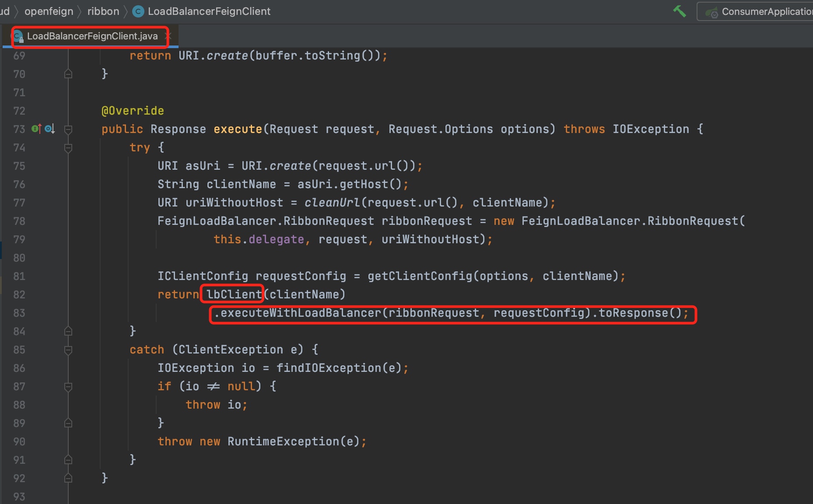Click the fold end marker on line 70
This screenshot has width=813, height=504.
click(68, 74)
